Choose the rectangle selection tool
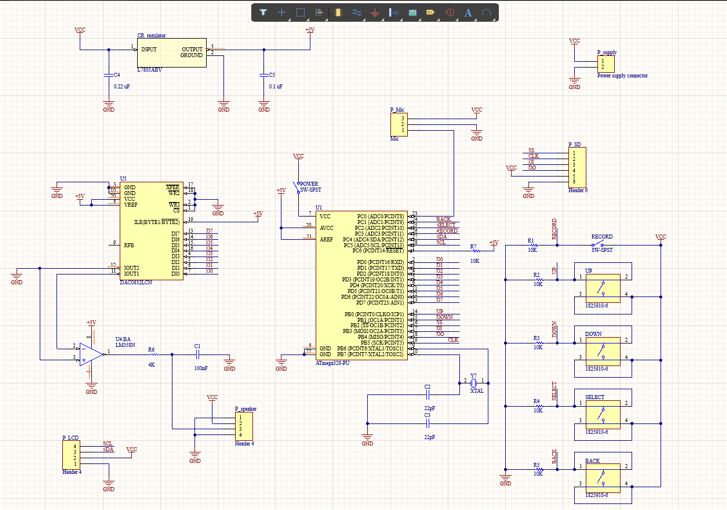The image size is (727, 510). click(300, 13)
